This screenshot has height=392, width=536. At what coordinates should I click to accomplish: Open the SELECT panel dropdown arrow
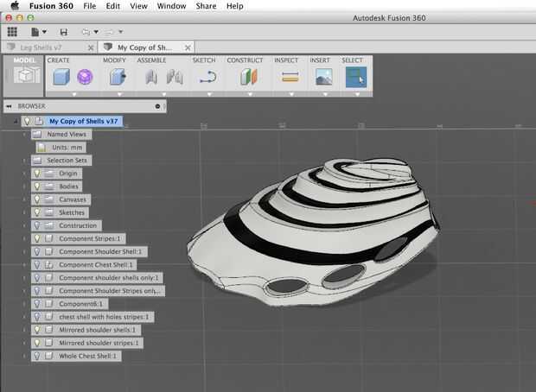pos(357,94)
